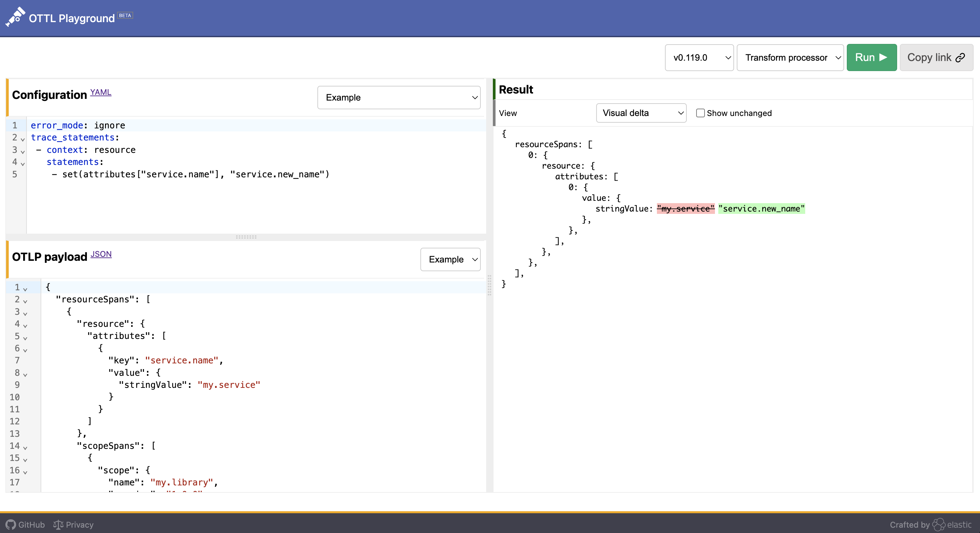Collapse root object fold on payload line 1
Screen dimensions: 980x533
25,289
